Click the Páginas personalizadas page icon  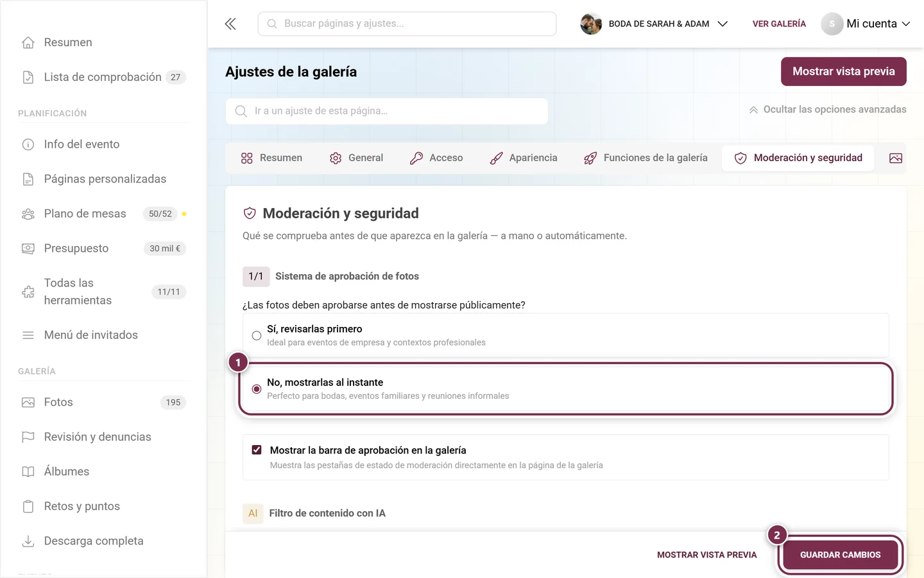(x=28, y=179)
